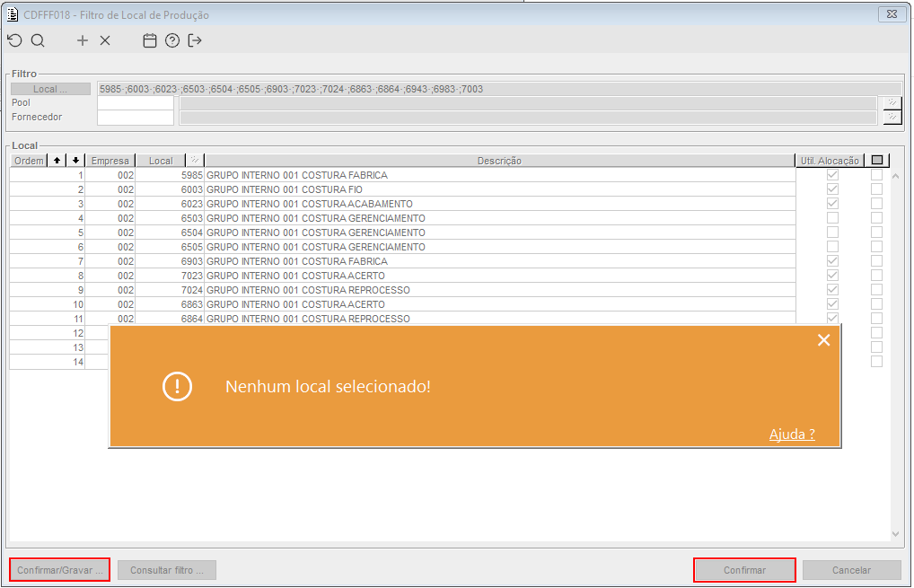Open the Ajuda ? link
914x588 pixels.
(792, 434)
